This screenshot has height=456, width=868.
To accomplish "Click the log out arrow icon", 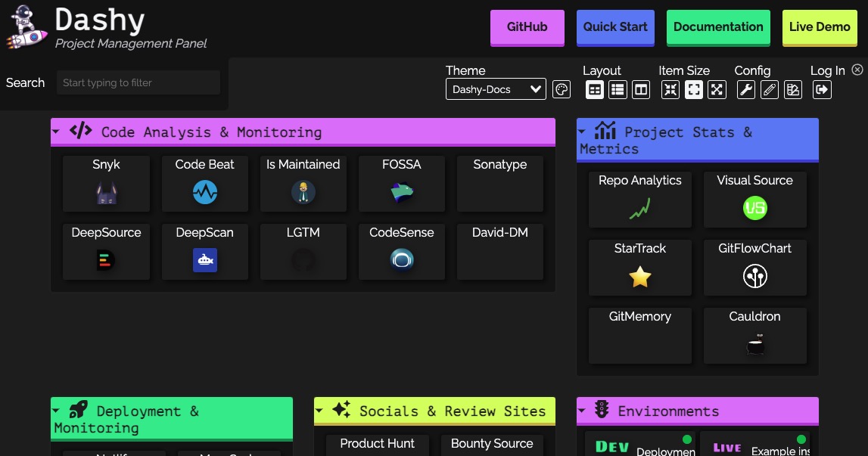I will 822,89.
